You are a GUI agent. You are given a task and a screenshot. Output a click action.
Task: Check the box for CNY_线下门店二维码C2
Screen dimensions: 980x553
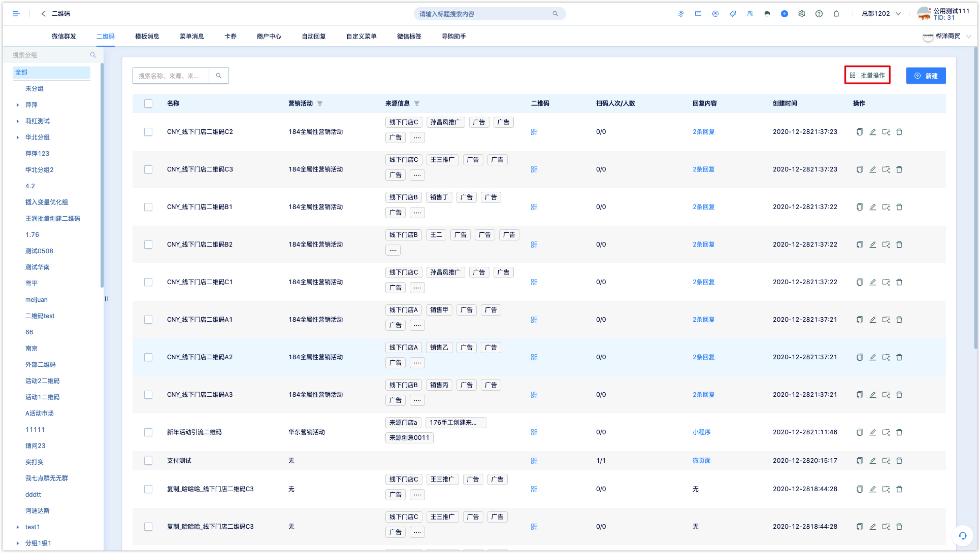point(148,132)
